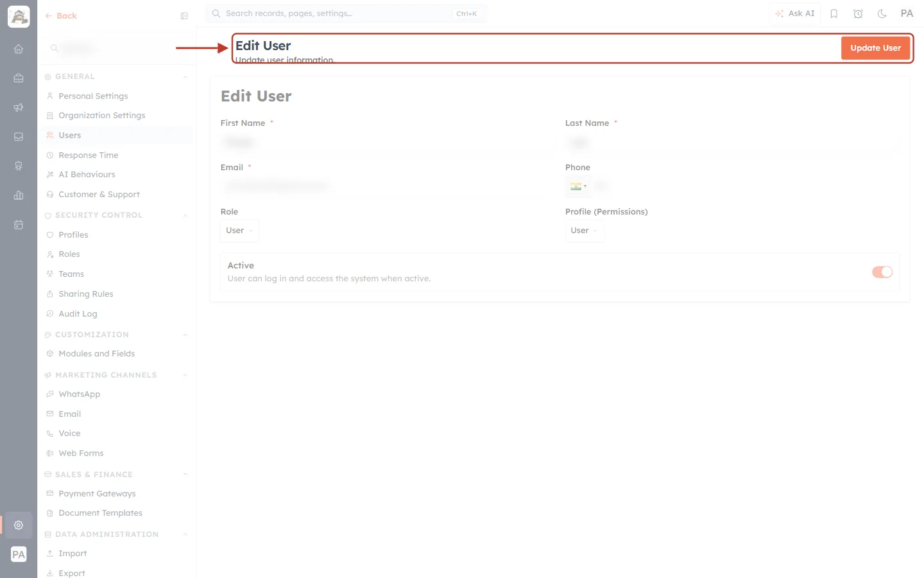Collapse the SALES & FINANCE section
The height and width of the screenshot is (578, 924).
(185, 475)
